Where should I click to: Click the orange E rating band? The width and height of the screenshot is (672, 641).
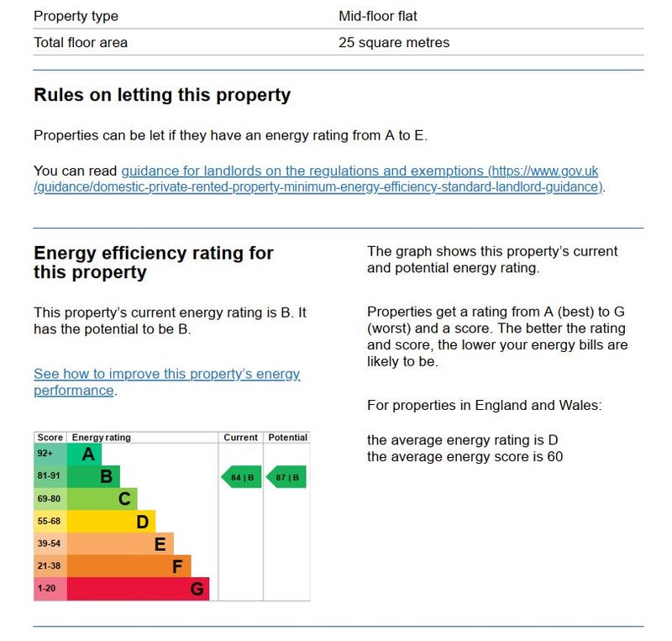point(121,544)
